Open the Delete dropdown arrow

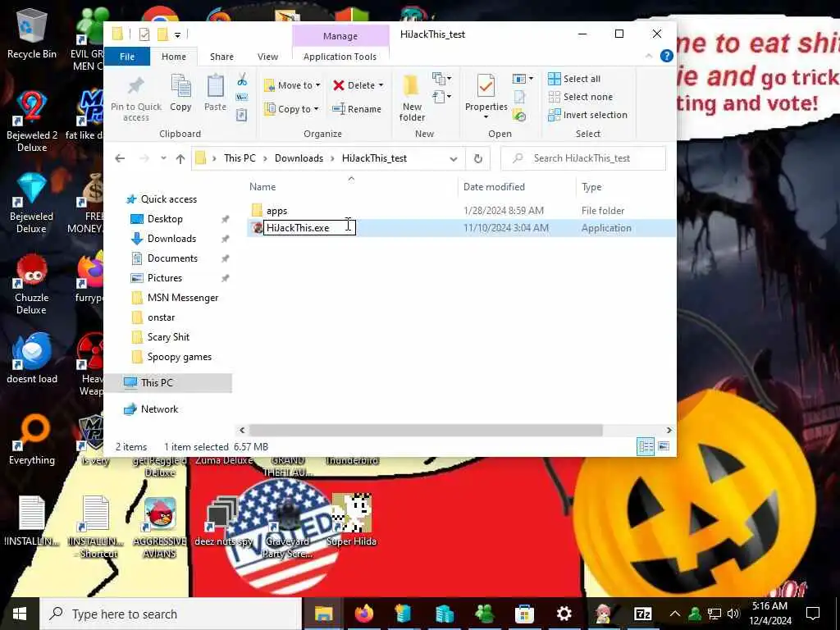pos(381,85)
